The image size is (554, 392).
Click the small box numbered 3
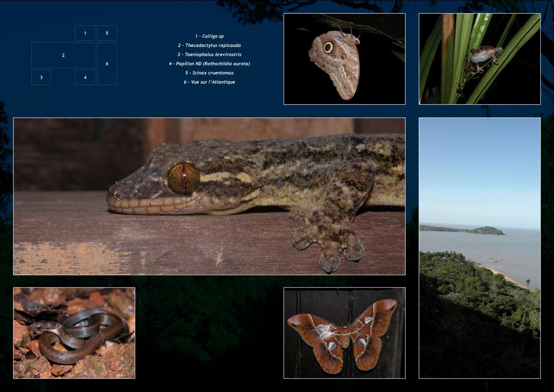[x=41, y=77]
